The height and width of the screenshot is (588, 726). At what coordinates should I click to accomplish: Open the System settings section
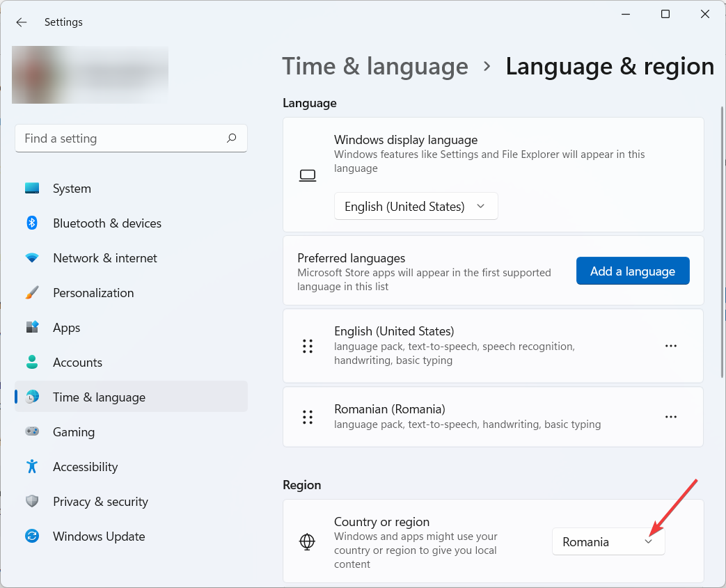point(72,189)
